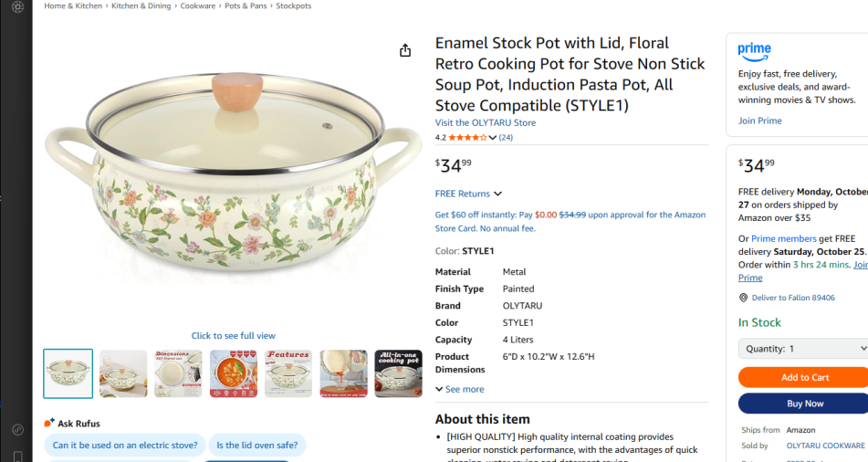This screenshot has width=868, height=462.
Task: Click the ChatGPT icon in left sidebar
Action: tap(17, 7)
